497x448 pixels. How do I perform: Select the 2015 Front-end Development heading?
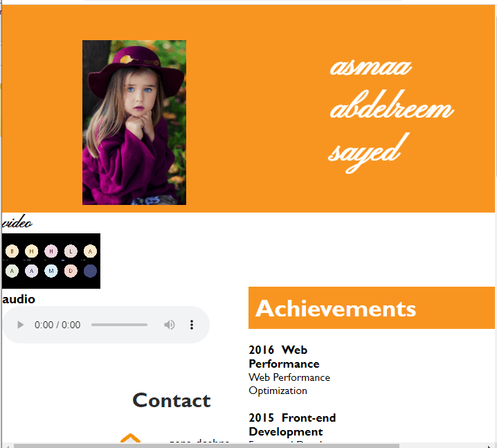click(292, 424)
